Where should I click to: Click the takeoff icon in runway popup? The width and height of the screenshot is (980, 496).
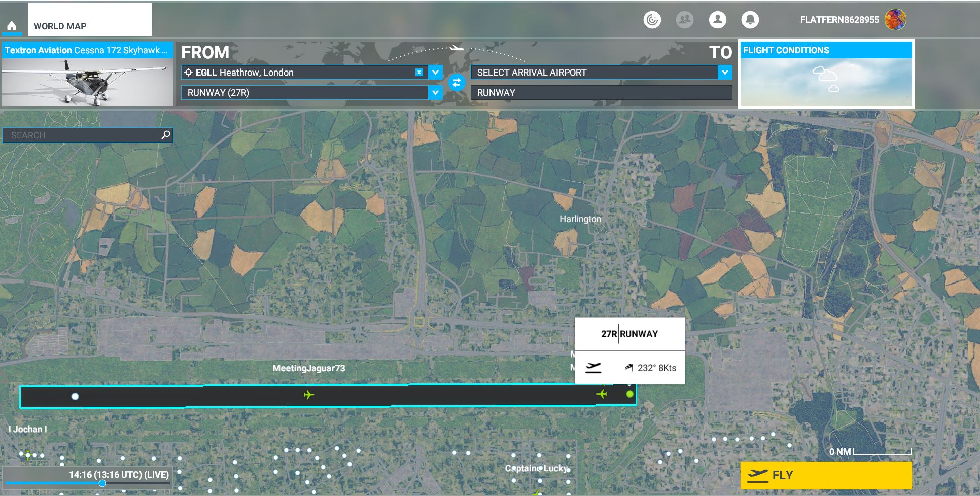(594, 368)
